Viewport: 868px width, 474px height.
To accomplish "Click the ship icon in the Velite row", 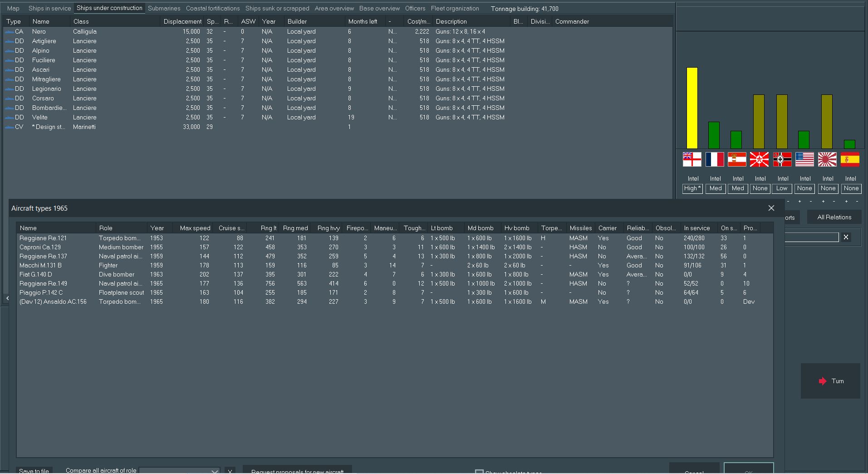I will click(9, 118).
